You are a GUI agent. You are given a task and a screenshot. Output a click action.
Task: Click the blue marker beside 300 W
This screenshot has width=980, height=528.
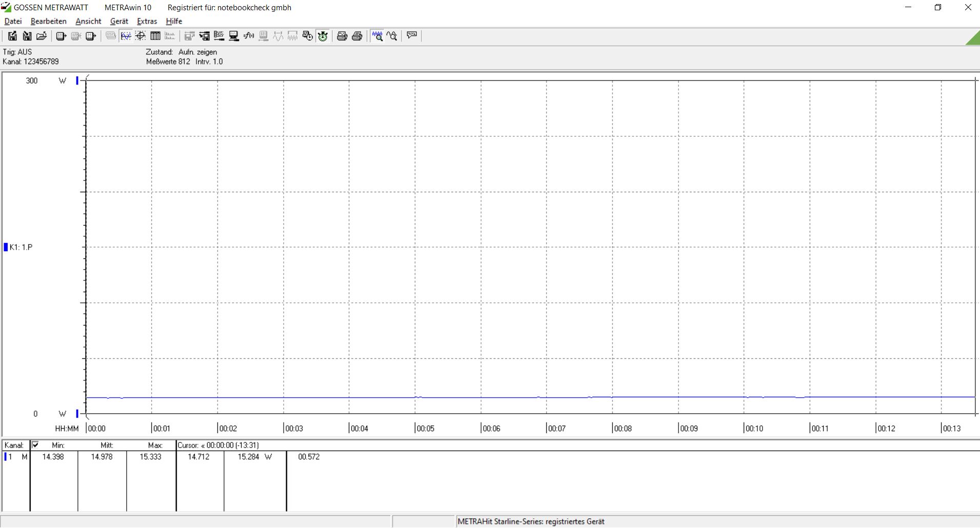[x=77, y=80]
